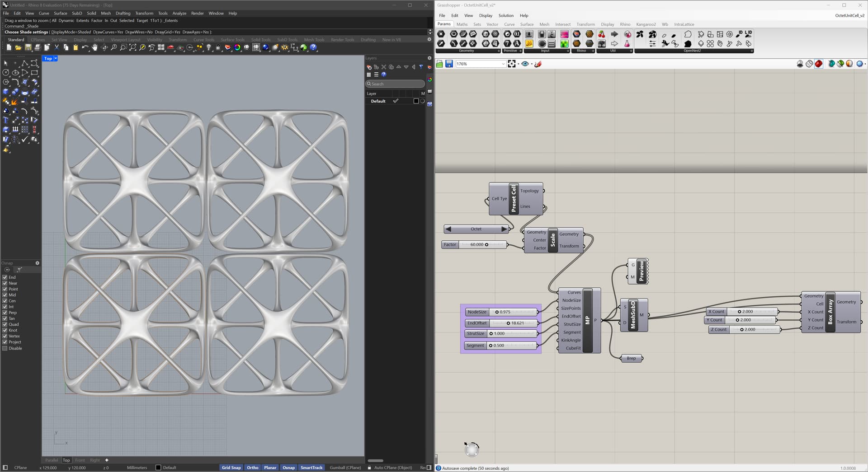Expand the OpenNest2 component group
The width and height of the screenshot is (868, 472).
751,51
